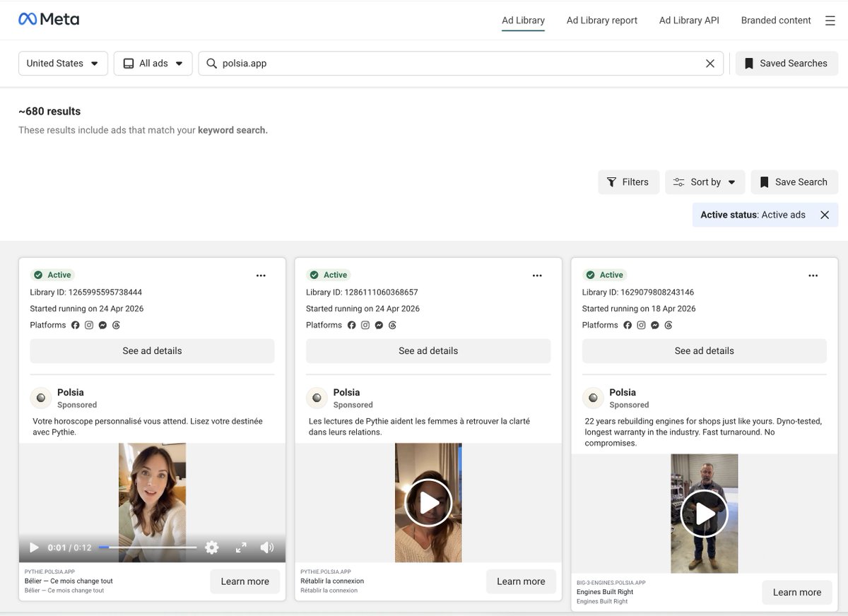
Task: Click the magnifier search icon
Action: coord(211,64)
